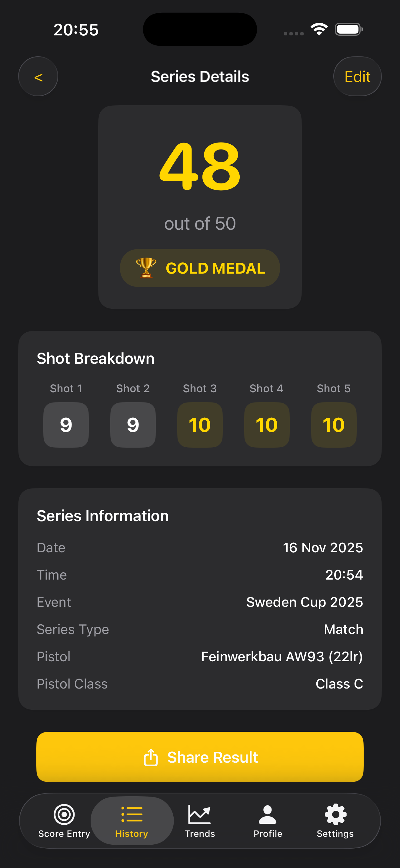Screen dimensions: 400x868
Task: Tap the Wi-Fi status icon
Action: pos(319,29)
